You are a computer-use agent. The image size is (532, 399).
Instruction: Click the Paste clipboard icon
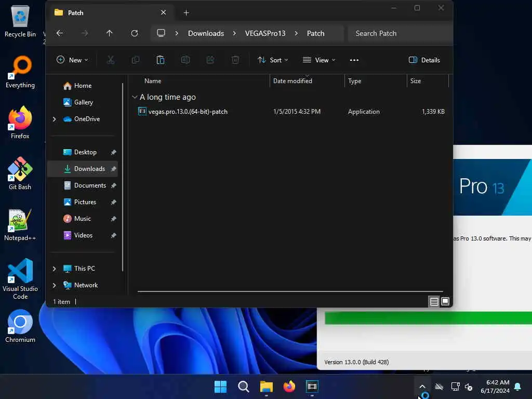click(x=161, y=60)
